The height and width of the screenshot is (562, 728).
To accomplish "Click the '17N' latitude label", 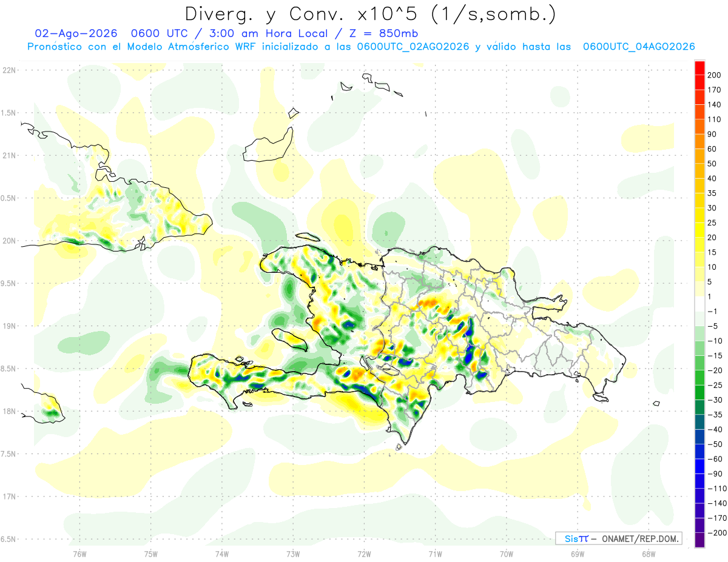I will click(x=9, y=497).
